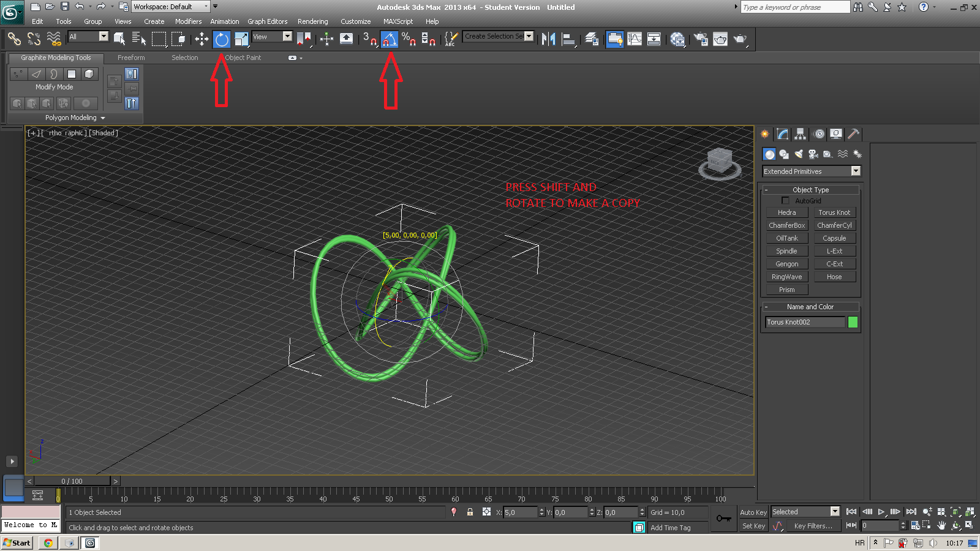The image size is (980, 551).
Task: Click the 0 / 100 time slider
Action: (72, 481)
